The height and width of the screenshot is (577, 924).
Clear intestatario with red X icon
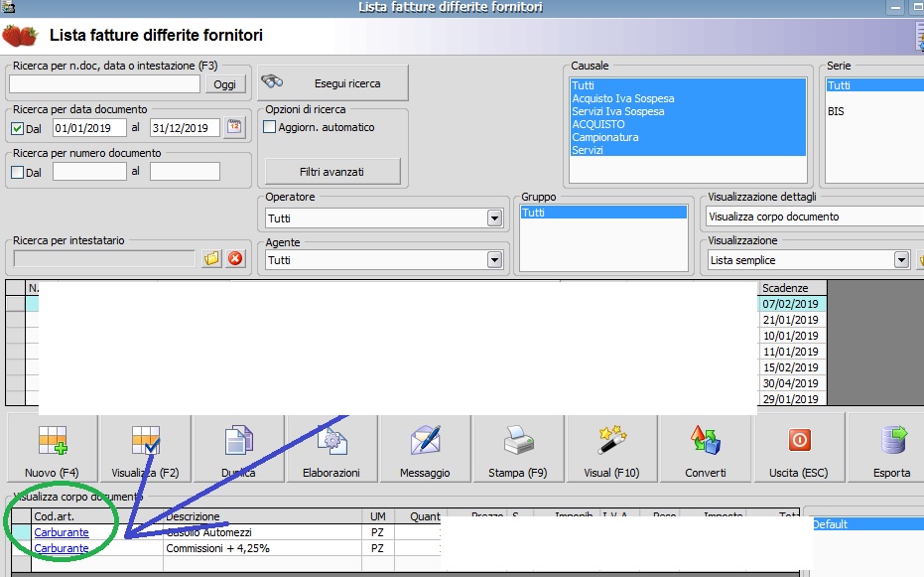coord(235,258)
